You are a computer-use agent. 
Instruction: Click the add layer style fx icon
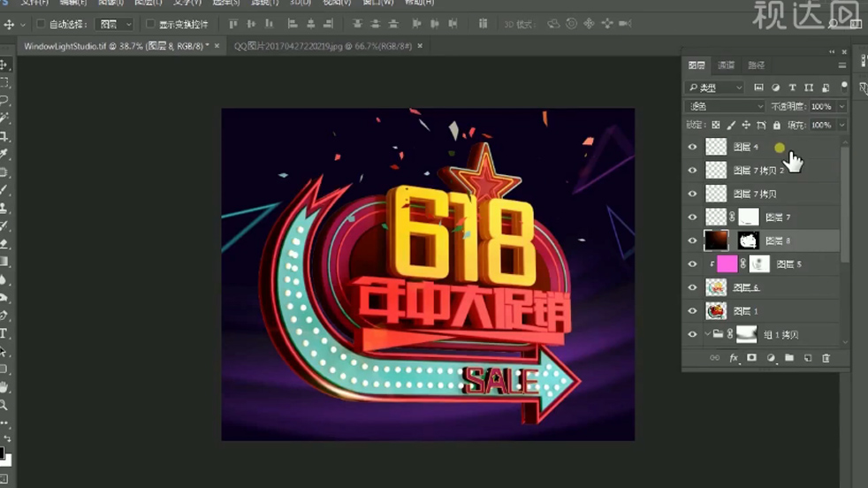(x=734, y=358)
